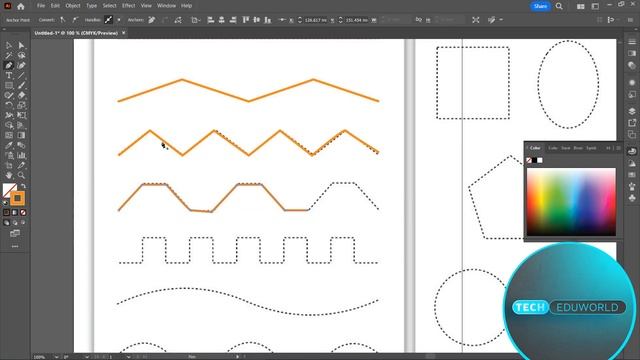The width and height of the screenshot is (640, 360).
Task: Select the Eyedropper tool
Action: [9, 145]
